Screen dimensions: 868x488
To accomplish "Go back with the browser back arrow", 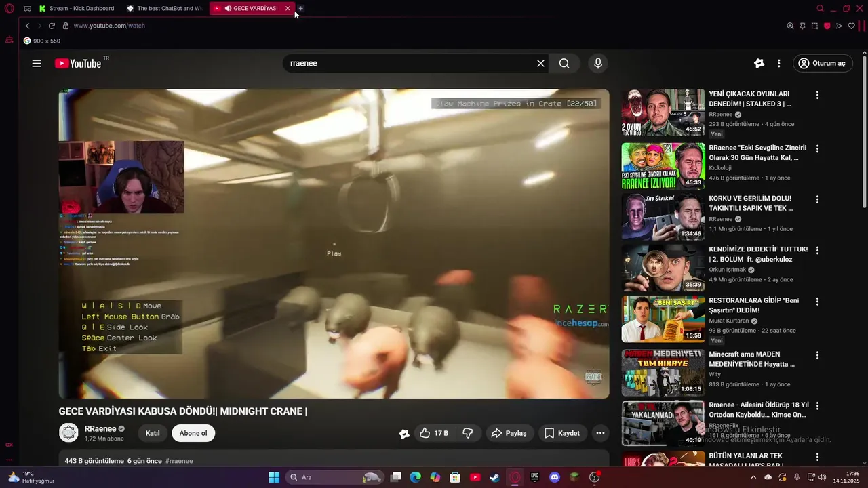I will pos(27,26).
